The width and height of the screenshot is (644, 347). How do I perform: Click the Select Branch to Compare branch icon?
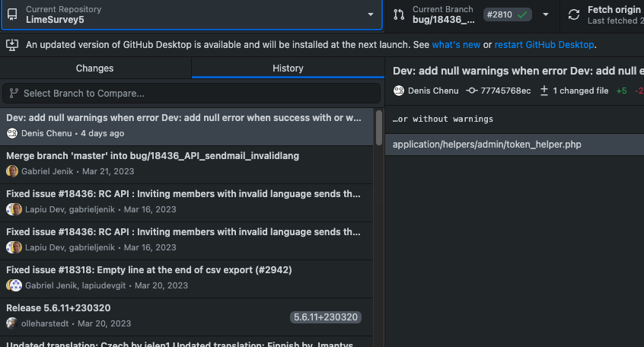[14, 94]
